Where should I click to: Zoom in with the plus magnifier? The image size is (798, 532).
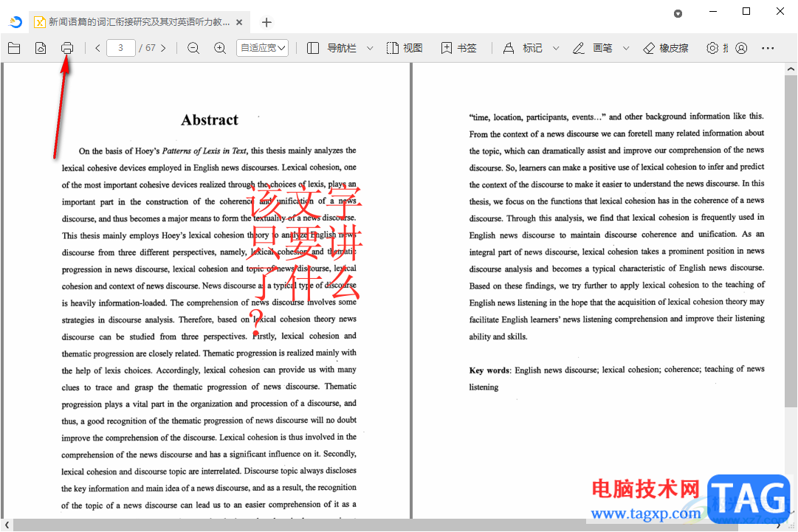[x=220, y=48]
